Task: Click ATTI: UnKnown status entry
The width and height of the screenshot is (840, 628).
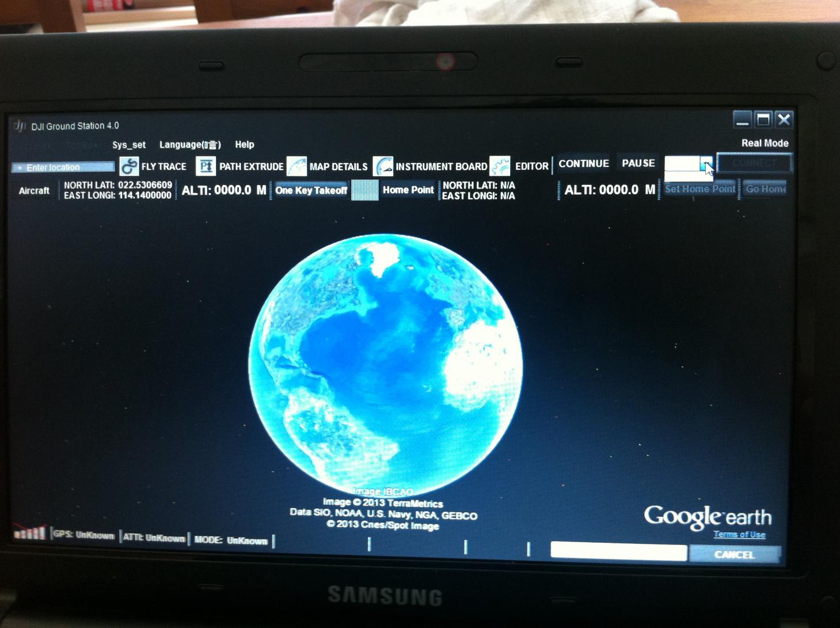Action: pos(154,538)
